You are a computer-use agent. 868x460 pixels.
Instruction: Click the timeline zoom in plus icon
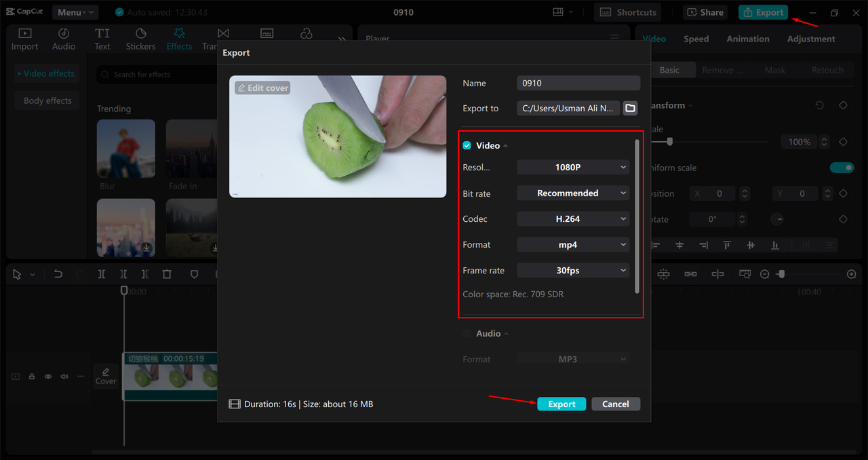coord(852,274)
